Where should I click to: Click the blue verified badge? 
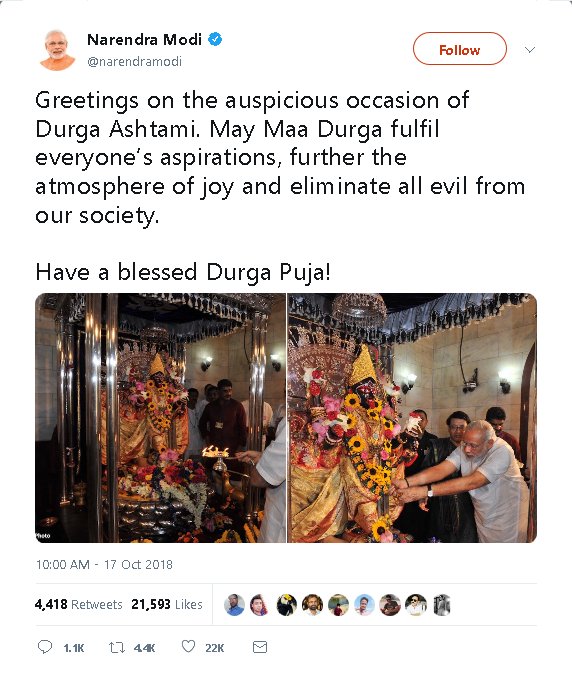pos(215,39)
